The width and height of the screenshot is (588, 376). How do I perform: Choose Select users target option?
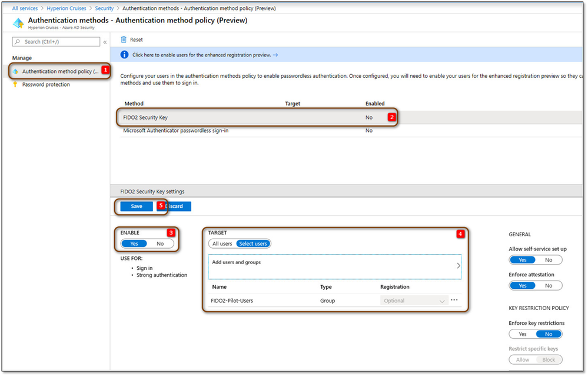pos(253,244)
